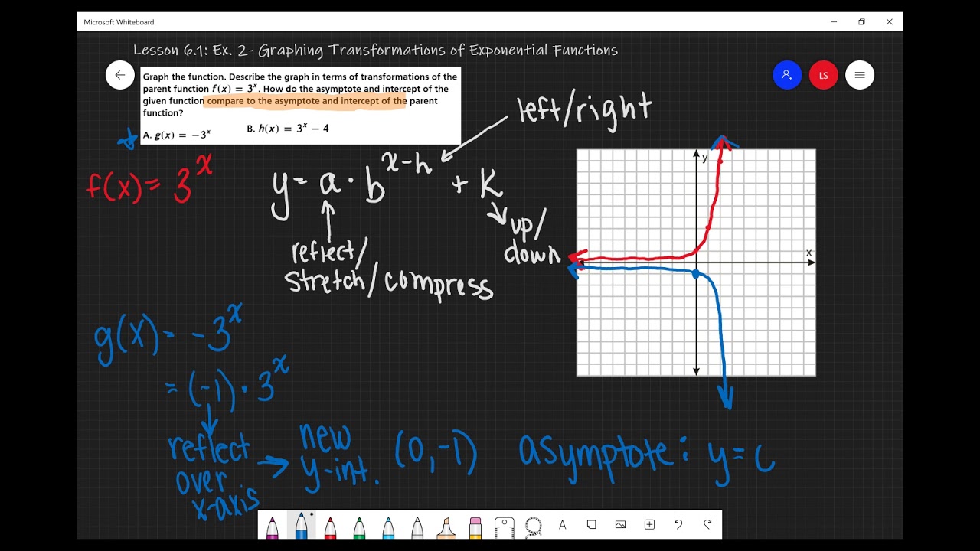Screen dimensions: 980x551
Task: Select the white pen tool
Action: tap(417, 527)
